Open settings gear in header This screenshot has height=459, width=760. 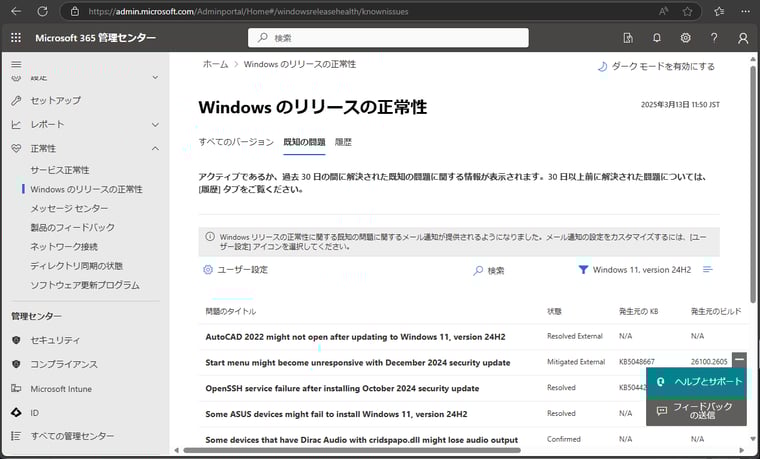(685, 38)
